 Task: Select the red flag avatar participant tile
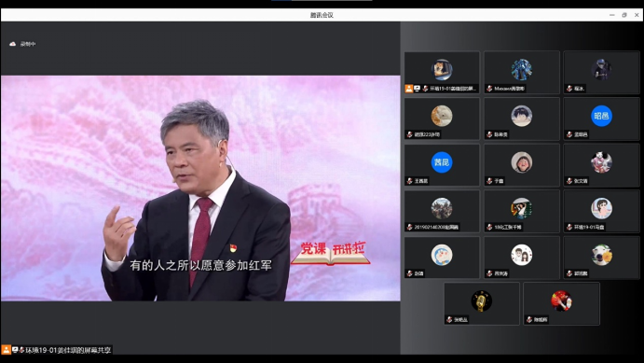point(561,304)
